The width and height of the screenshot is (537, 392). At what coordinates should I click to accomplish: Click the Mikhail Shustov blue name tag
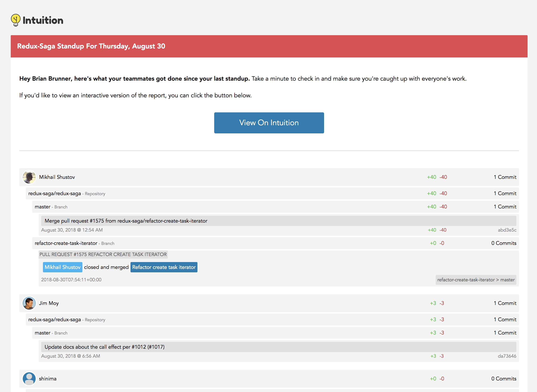(62, 267)
